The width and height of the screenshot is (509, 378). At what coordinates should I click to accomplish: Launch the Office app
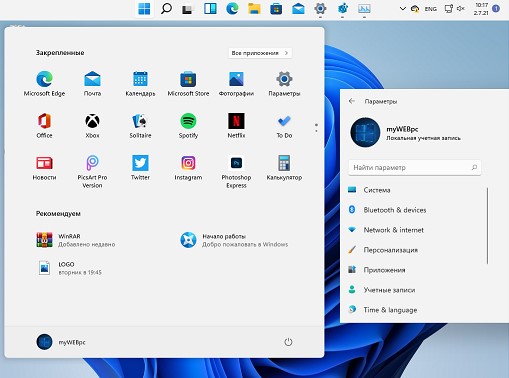[44, 125]
